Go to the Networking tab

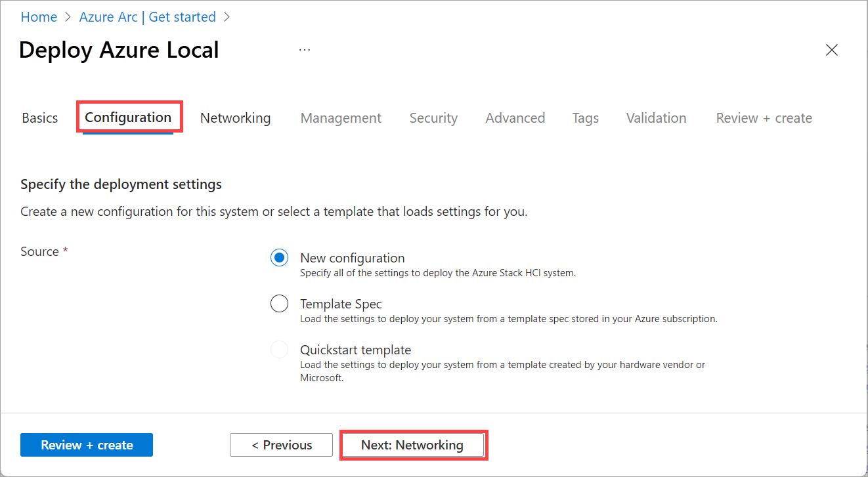pyautogui.click(x=236, y=118)
